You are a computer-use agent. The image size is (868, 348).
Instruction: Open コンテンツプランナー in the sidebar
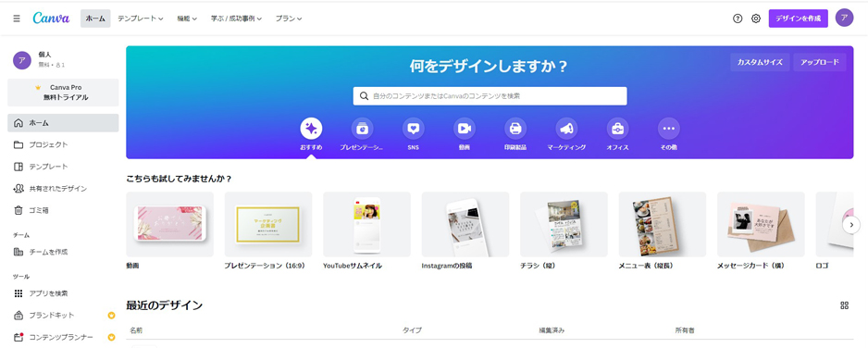(63, 337)
